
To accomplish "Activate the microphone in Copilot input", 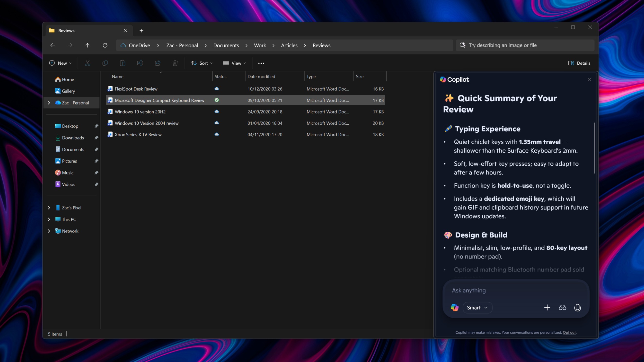I will tap(577, 308).
